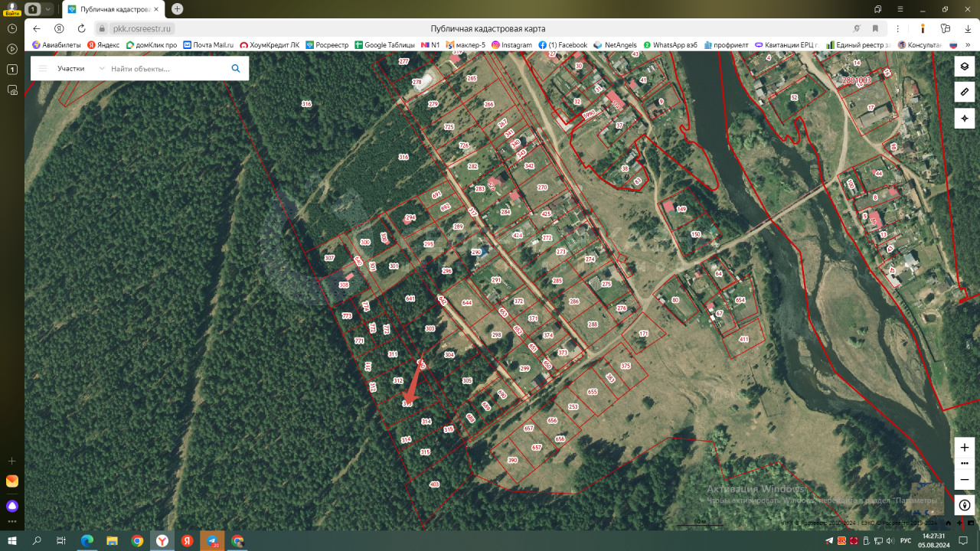
Task: Reload the page
Action: (x=81, y=28)
